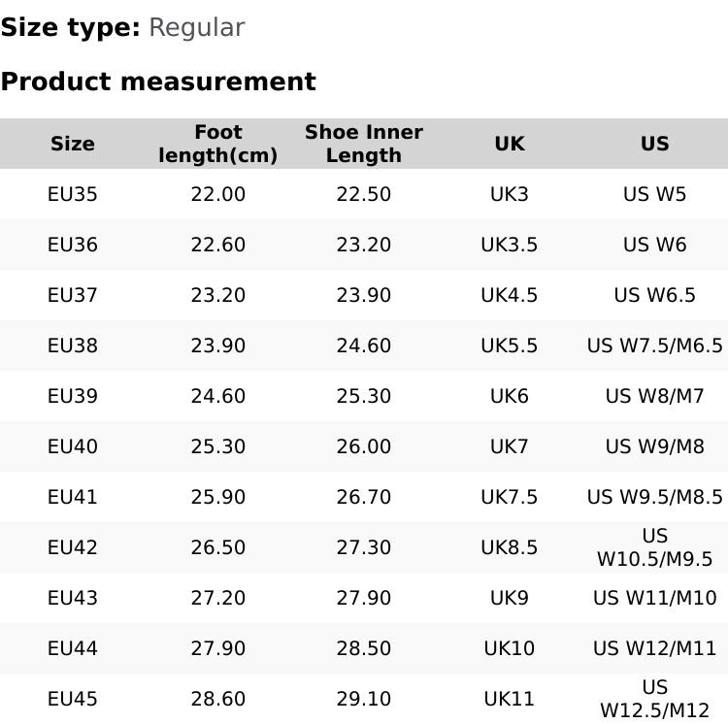Click the 22.00 foot length value

[218, 194]
